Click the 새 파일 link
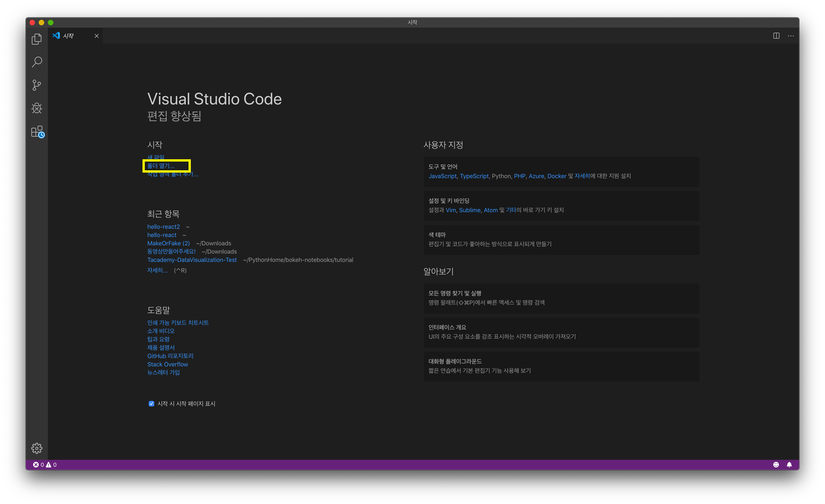This screenshot has width=825, height=504. coord(156,157)
